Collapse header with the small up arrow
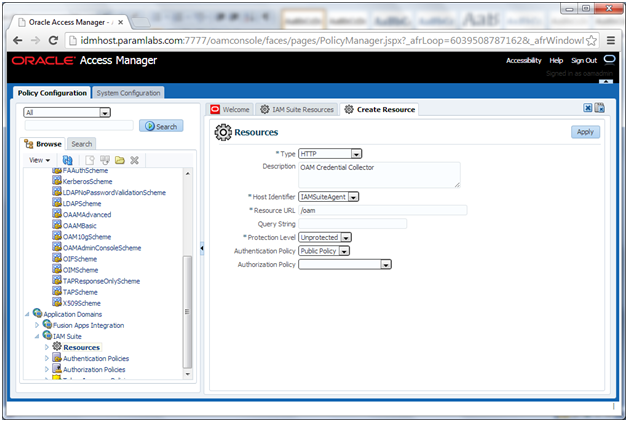Screen dimensions: 628x422 606,81
